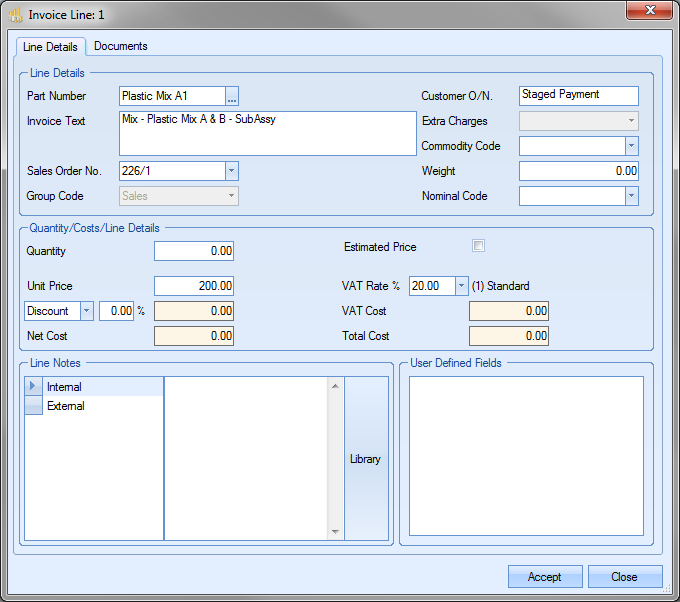
Task: Click the Customer O/N. text field
Action: click(x=579, y=95)
